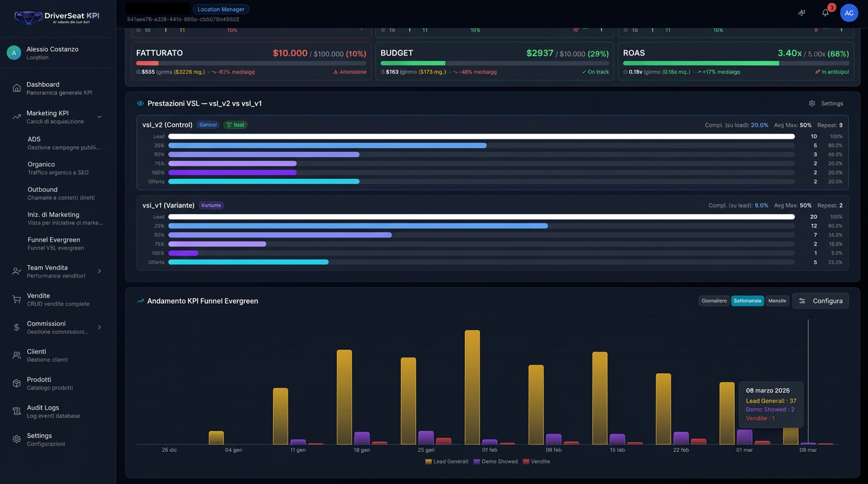Switch chart to Giornaliere view
868x484 pixels.
point(714,301)
